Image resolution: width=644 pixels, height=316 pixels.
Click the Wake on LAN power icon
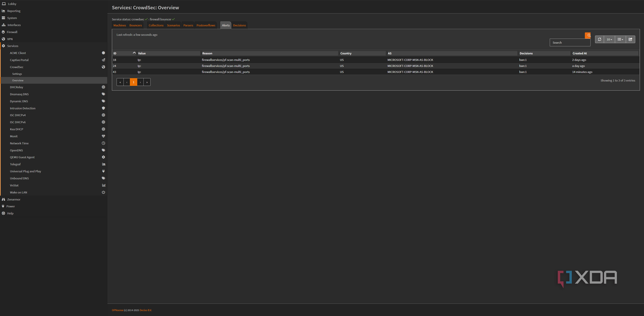[103, 192]
